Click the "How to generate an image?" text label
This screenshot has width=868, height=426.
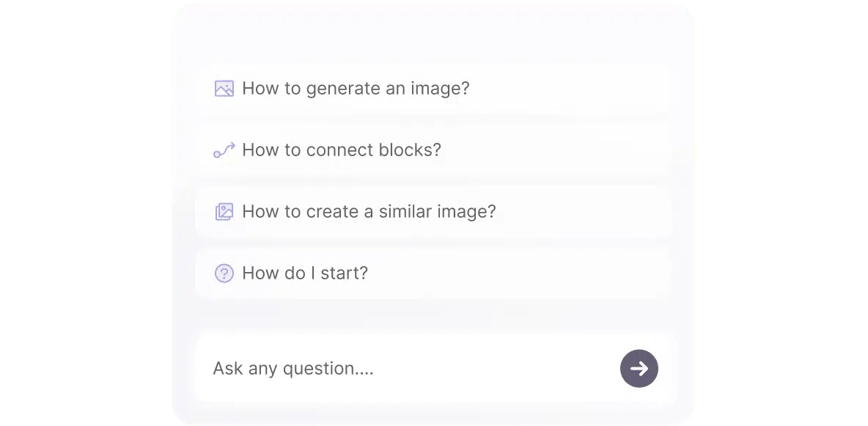tap(356, 89)
